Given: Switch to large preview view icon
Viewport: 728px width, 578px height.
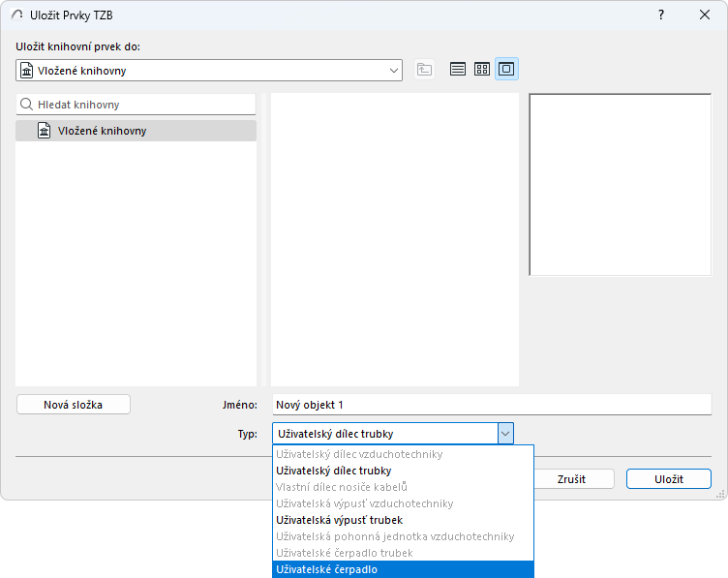Looking at the screenshot, I should [506, 69].
